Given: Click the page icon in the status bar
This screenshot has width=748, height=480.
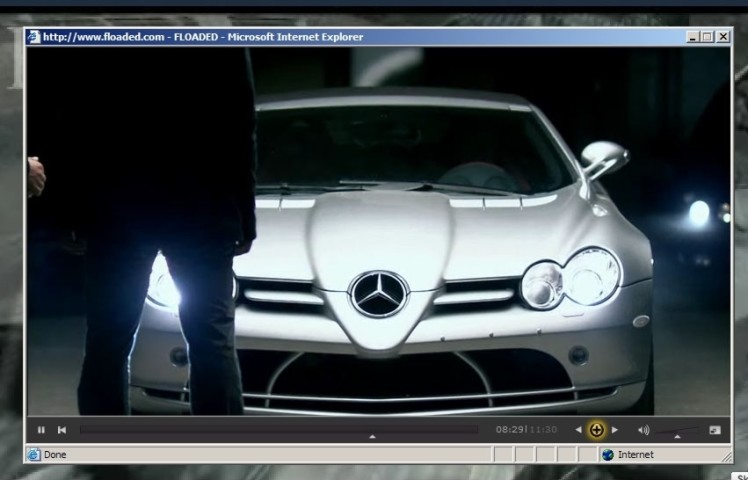Looking at the screenshot, I should click(33, 455).
